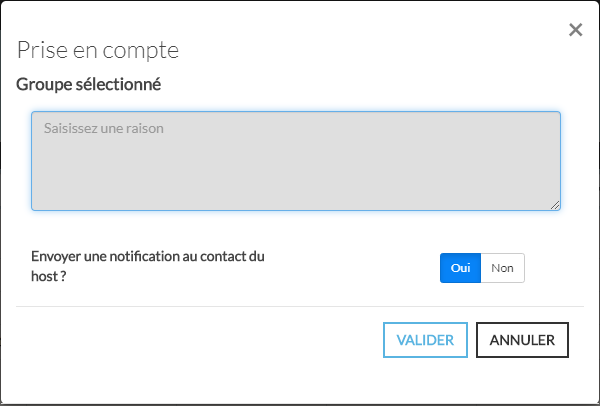Confirm the acknowledgement with VALIDER
This screenshot has height=406, width=600.
(x=425, y=340)
